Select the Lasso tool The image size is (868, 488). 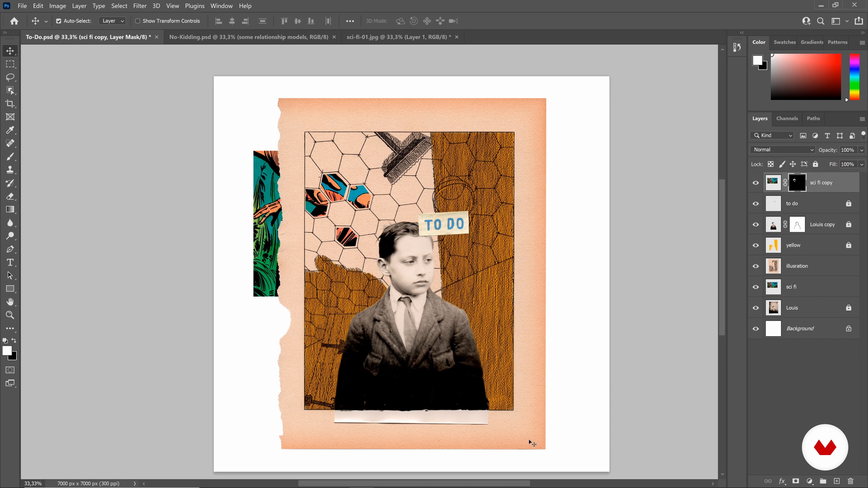10,77
